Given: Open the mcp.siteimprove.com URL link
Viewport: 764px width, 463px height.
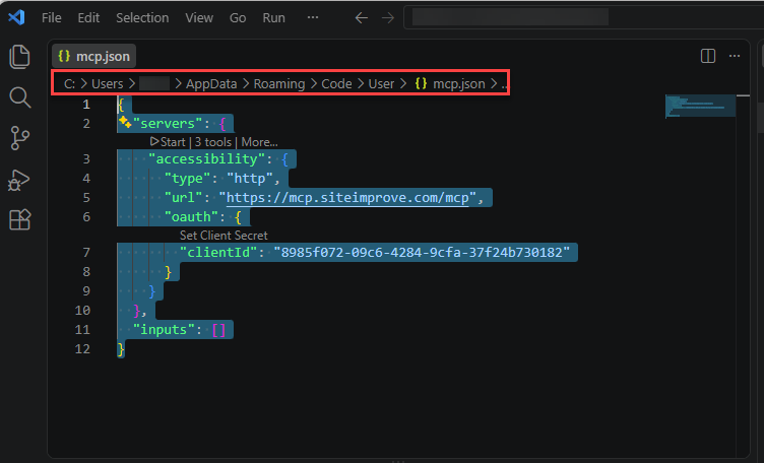Looking at the screenshot, I should click(347, 197).
